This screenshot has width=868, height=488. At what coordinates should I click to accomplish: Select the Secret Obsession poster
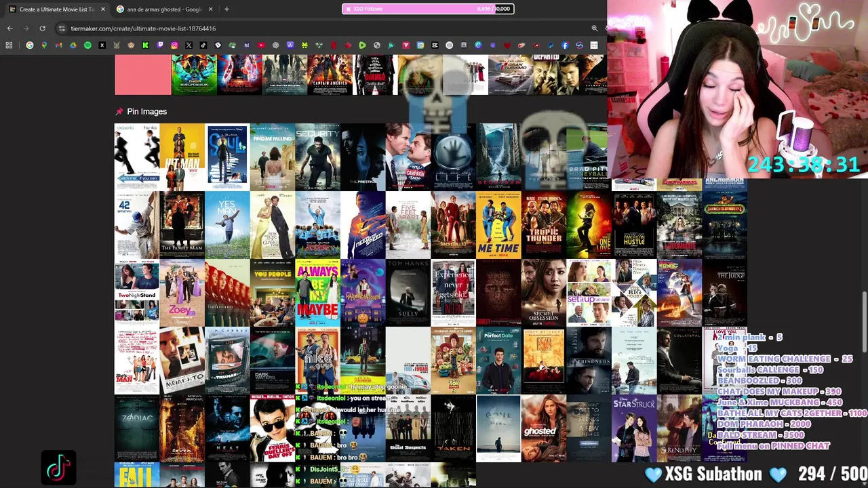[544, 293]
